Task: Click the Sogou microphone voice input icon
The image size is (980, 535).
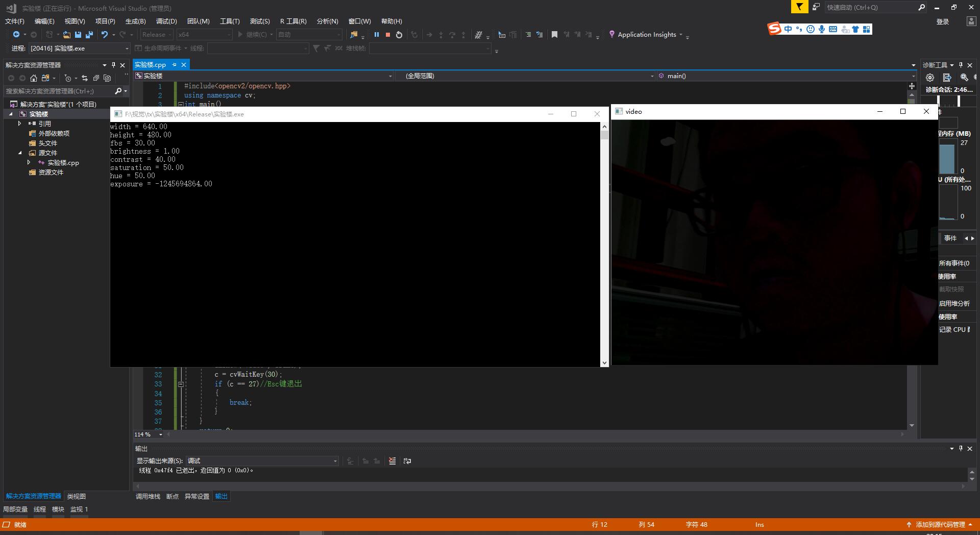Action: [x=822, y=29]
